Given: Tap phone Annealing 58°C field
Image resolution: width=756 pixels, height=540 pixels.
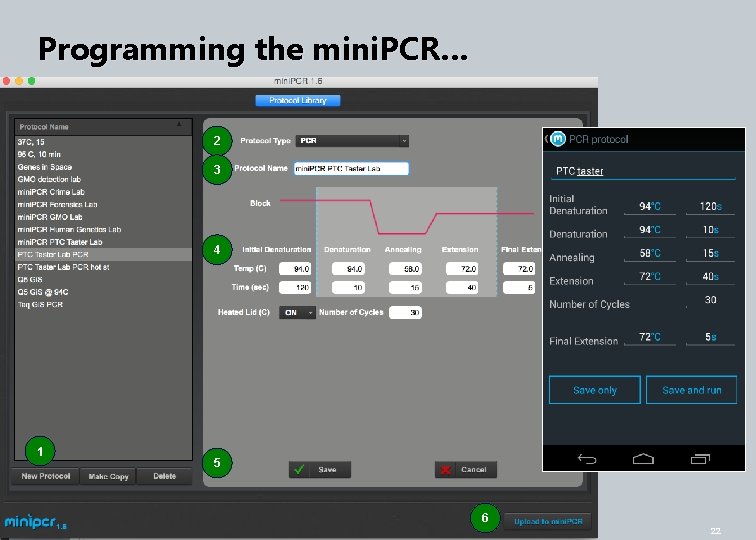Looking at the screenshot, I should pos(649,253).
